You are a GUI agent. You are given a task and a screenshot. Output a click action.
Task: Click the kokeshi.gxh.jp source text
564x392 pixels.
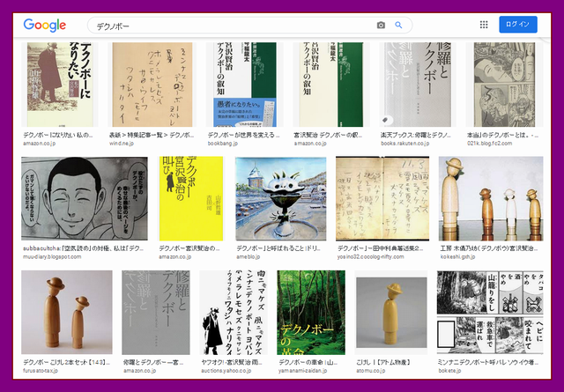point(457,256)
